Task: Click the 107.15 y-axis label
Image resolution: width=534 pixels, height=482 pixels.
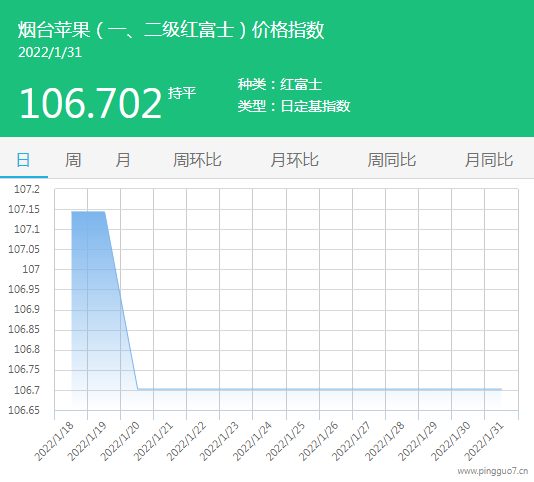Action: click(24, 209)
